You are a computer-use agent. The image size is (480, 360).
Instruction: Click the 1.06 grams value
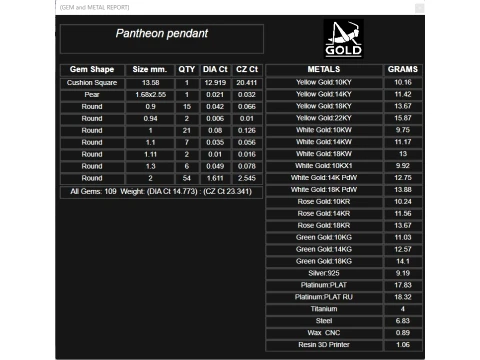[x=403, y=345]
